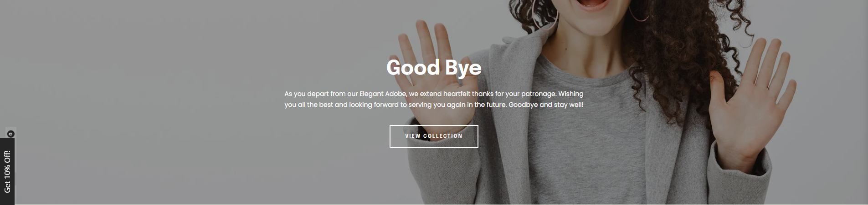Click the gray cardigan lapel
The image size is (868, 205).
click(515, 91)
